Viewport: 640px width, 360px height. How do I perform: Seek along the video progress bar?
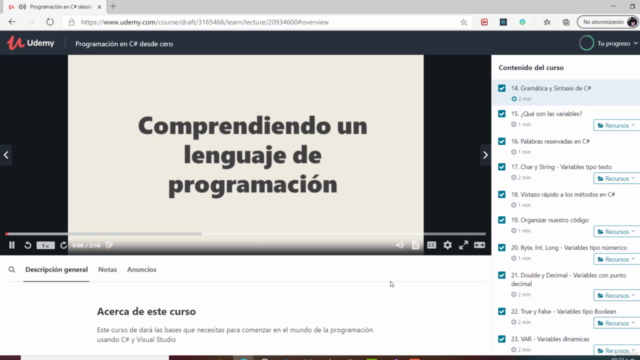tap(246, 234)
